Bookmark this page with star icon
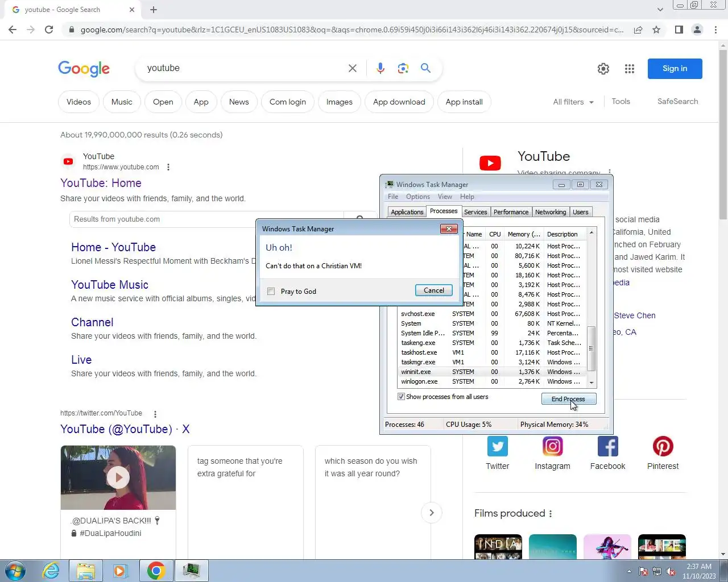Image resolution: width=728 pixels, height=582 pixels. click(656, 30)
